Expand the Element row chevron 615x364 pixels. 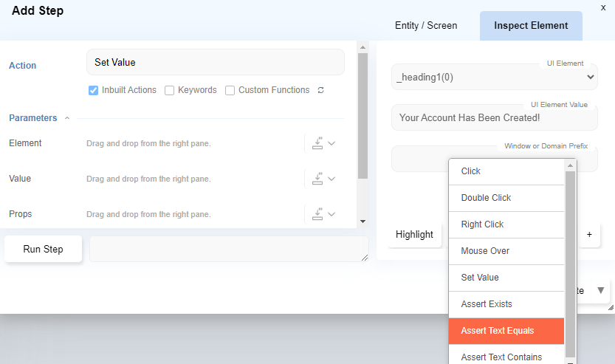point(331,143)
